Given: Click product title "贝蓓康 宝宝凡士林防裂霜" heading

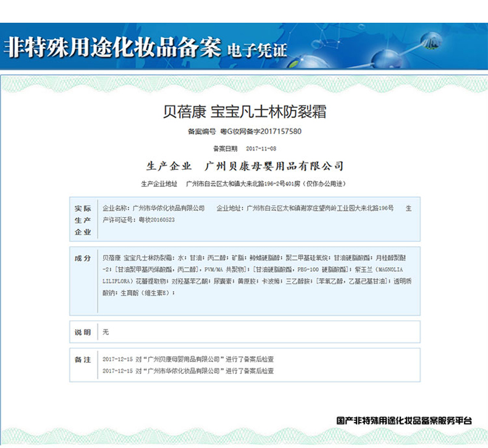Looking at the screenshot, I should click(245, 112).
